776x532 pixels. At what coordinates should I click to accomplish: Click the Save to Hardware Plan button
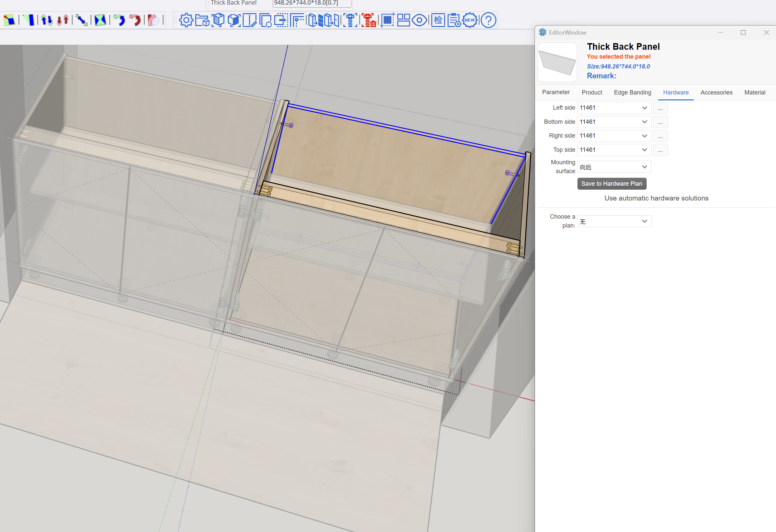[x=611, y=183]
